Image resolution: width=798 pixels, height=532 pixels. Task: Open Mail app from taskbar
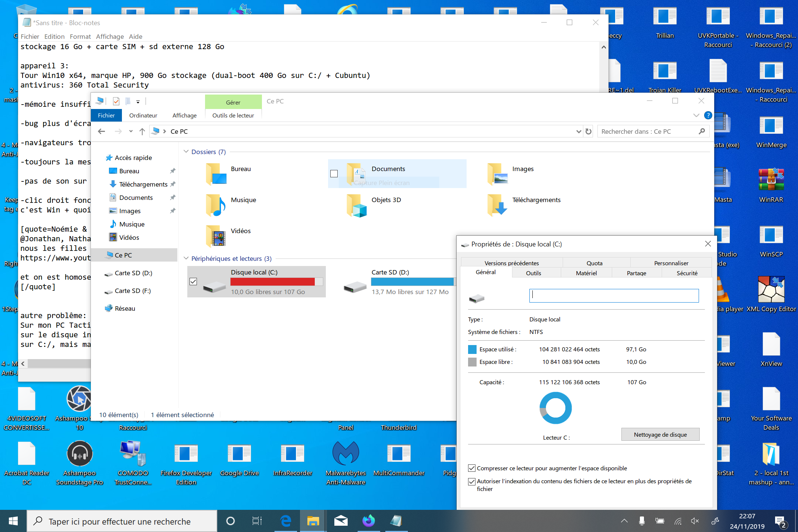pyautogui.click(x=341, y=521)
